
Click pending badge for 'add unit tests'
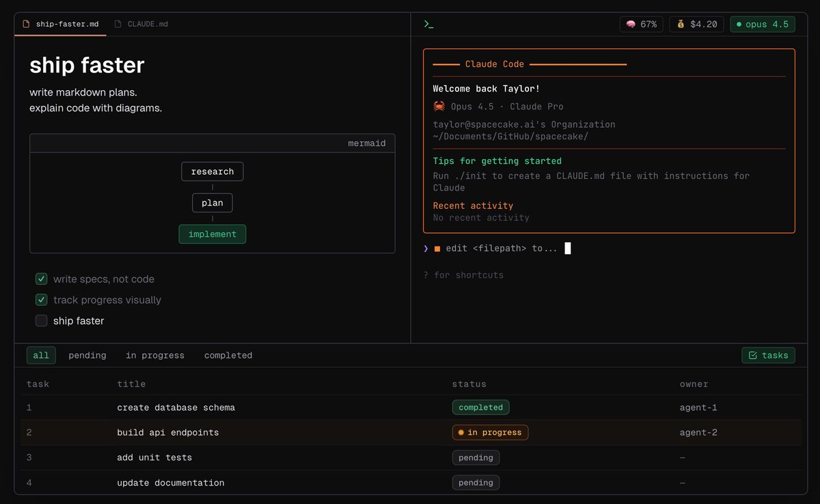point(476,458)
